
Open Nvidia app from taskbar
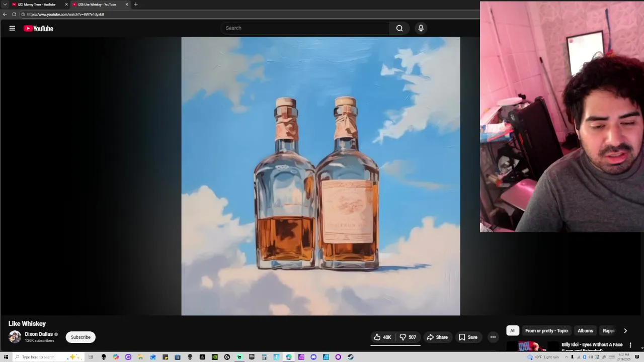(x=215, y=357)
